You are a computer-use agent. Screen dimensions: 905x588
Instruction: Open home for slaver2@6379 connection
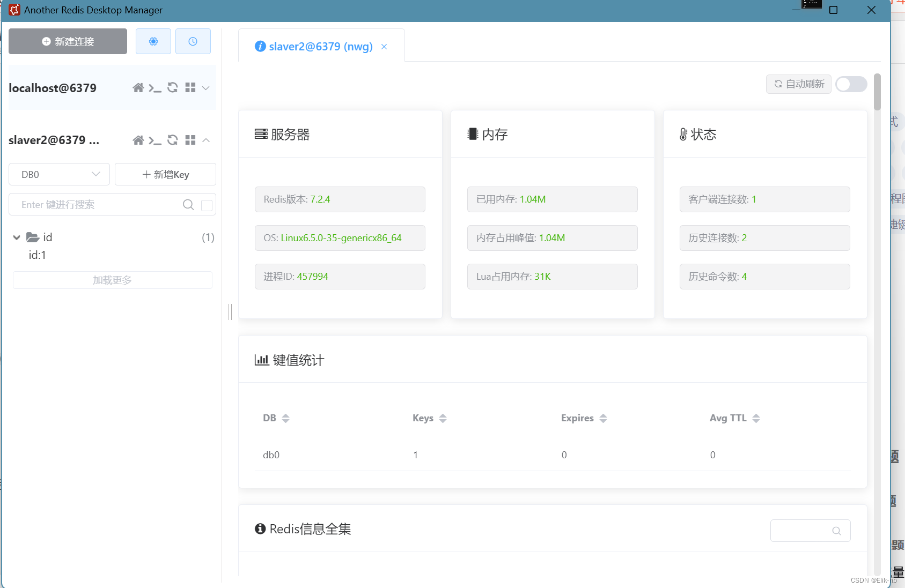tap(138, 140)
